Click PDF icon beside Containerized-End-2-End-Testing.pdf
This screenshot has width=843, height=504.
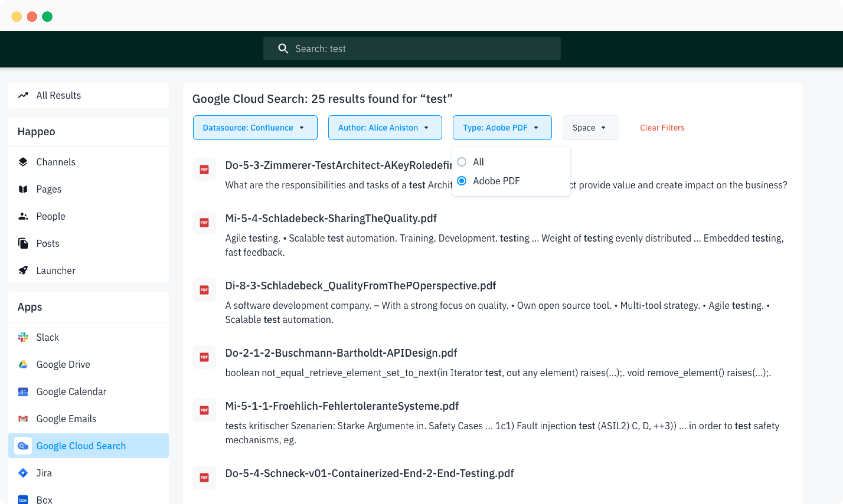coord(204,478)
